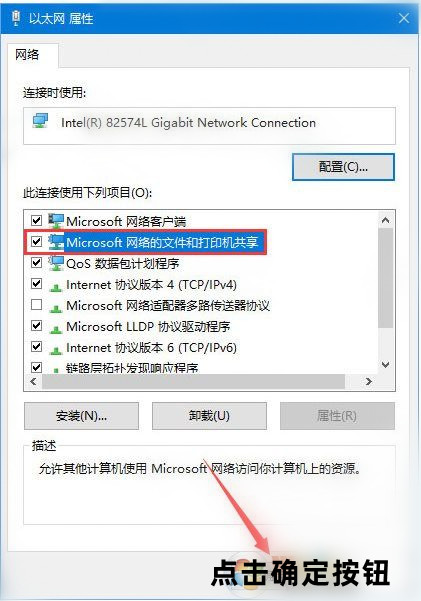Uncheck Microsoft 网络客户端 checkbox
This screenshot has height=601, width=421.
[36, 221]
